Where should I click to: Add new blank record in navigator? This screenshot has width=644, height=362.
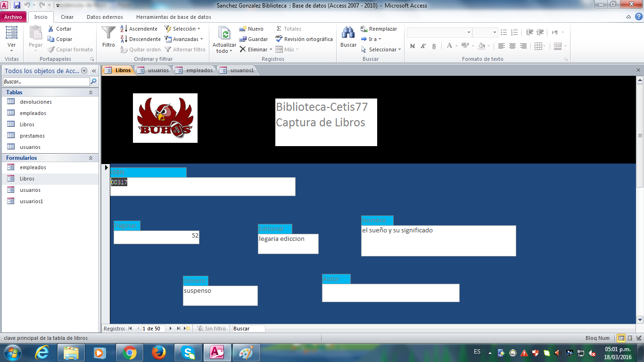[187, 329]
